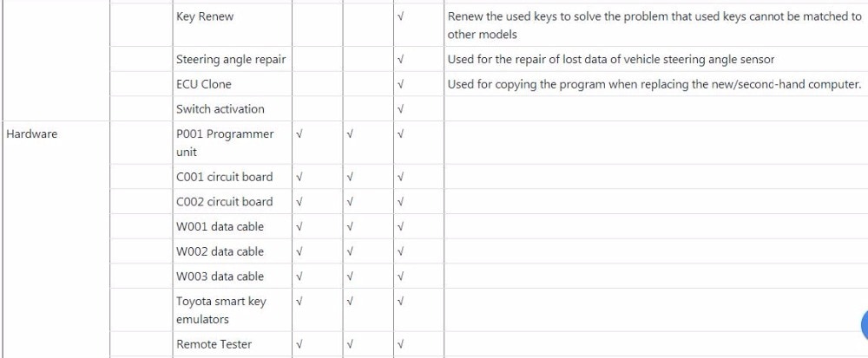Click the first checkmark in Toyota smart key emulators row
This screenshot has height=358, width=868.
tap(299, 302)
